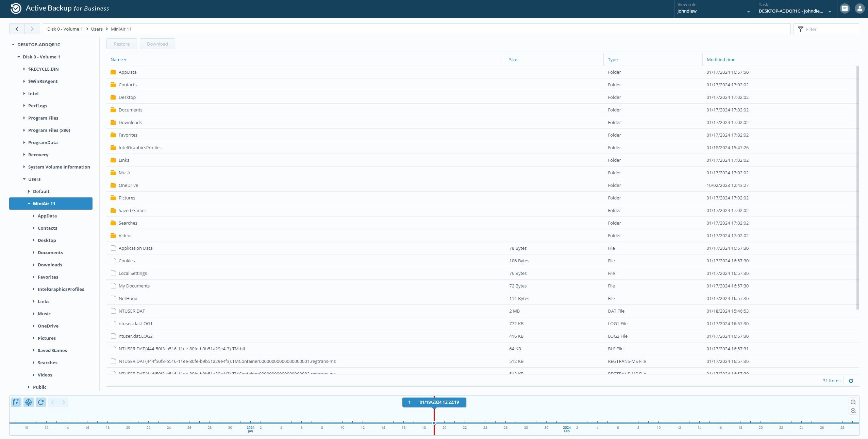Click the Users breadcrumb link
This screenshot has height=439, width=868.
click(97, 29)
